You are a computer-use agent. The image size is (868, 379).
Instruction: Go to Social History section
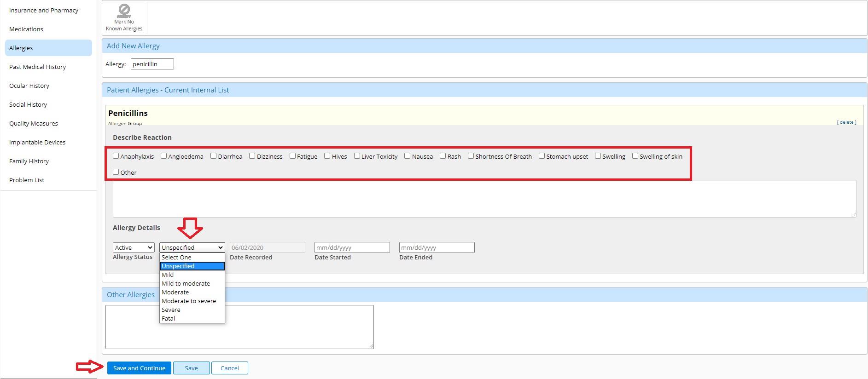(x=48, y=104)
